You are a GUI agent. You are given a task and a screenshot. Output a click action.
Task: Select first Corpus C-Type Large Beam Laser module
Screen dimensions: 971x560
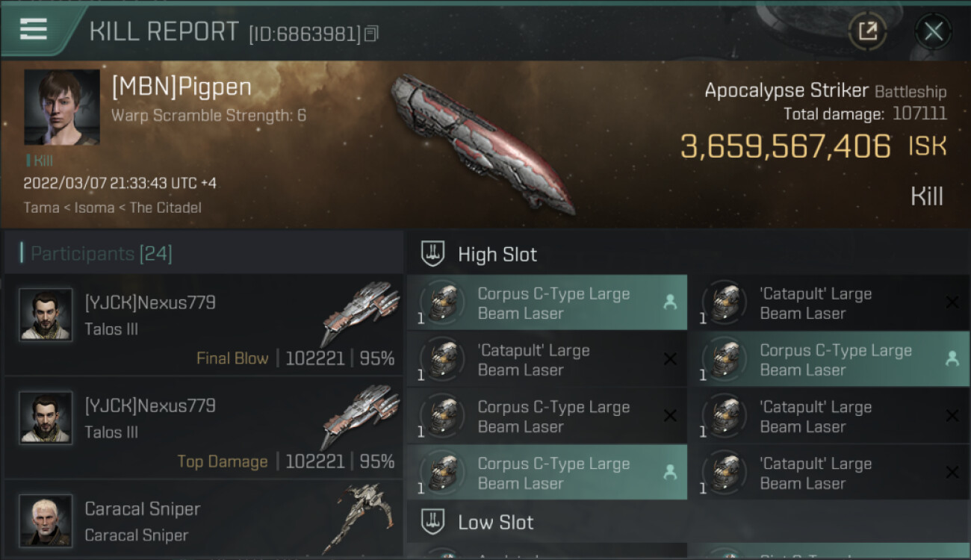coord(547,302)
